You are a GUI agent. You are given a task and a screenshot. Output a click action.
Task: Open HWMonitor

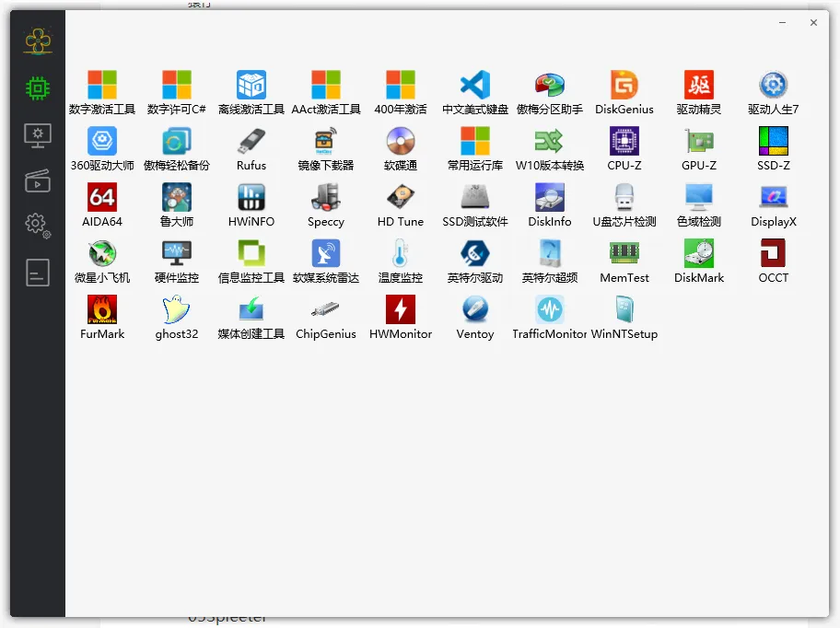400,309
